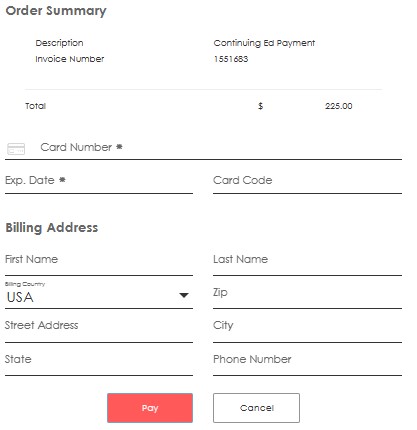The height and width of the screenshot is (430, 417).
Task: Click the Zip input field
Action: click(x=307, y=294)
